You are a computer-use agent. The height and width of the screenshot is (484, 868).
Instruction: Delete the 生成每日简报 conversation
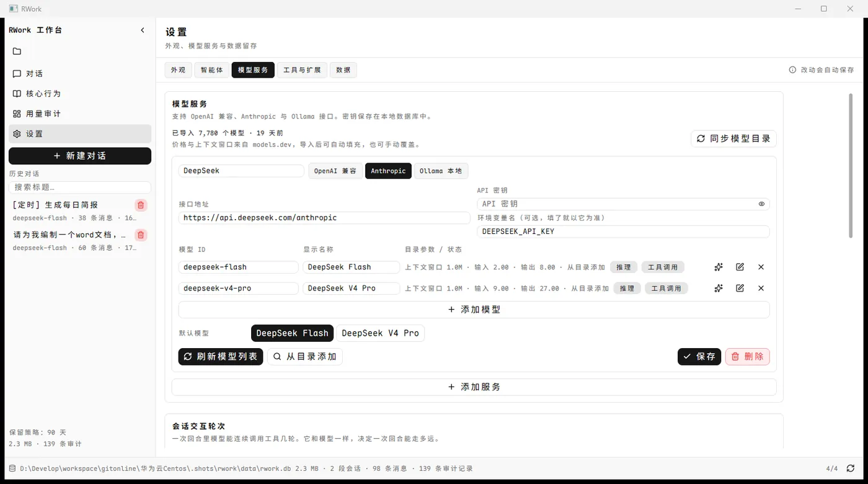(141, 205)
